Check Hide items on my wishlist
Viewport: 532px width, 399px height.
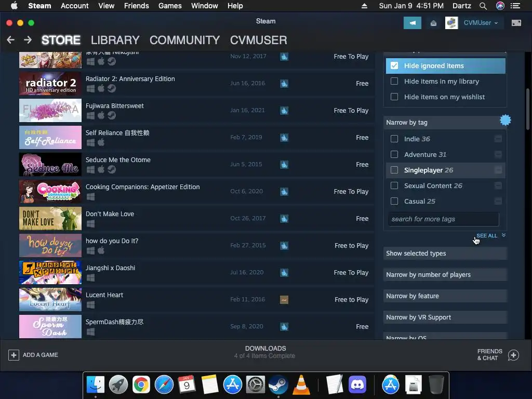pyautogui.click(x=394, y=97)
